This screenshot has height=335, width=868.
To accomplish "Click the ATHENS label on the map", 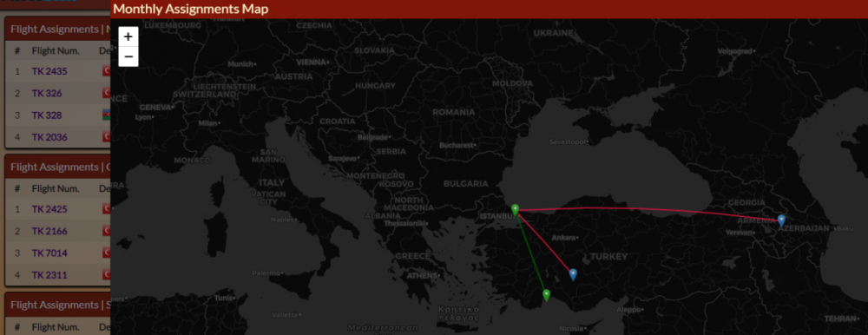I will pyautogui.click(x=423, y=275).
